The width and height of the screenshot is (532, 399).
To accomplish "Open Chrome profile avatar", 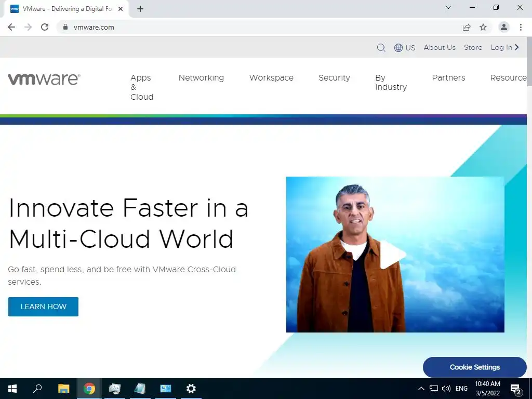I will tap(504, 27).
